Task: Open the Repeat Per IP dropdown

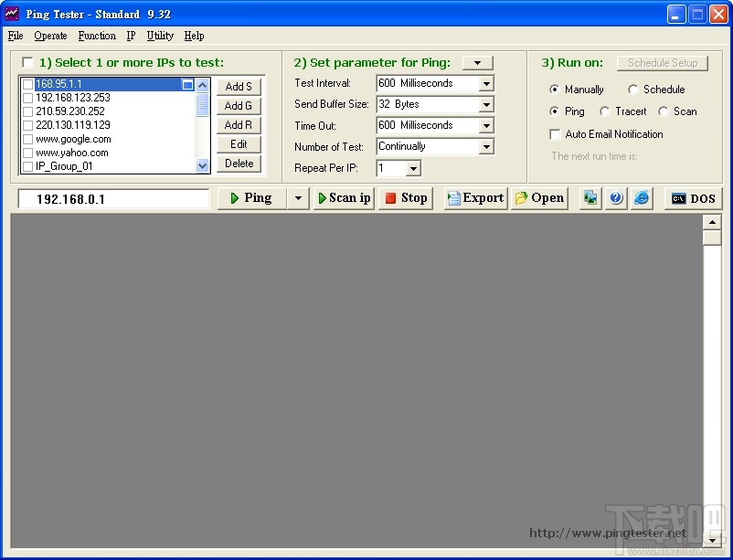Action: pyautogui.click(x=413, y=168)
